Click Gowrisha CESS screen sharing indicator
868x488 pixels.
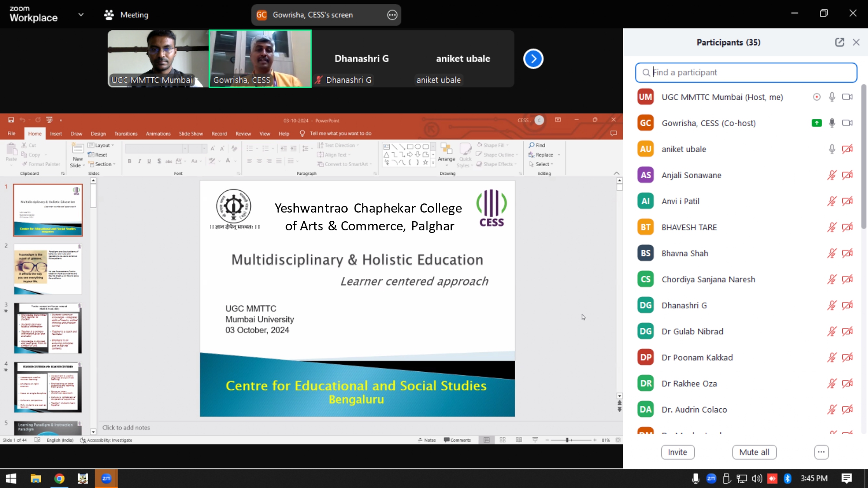pos(816,123)
